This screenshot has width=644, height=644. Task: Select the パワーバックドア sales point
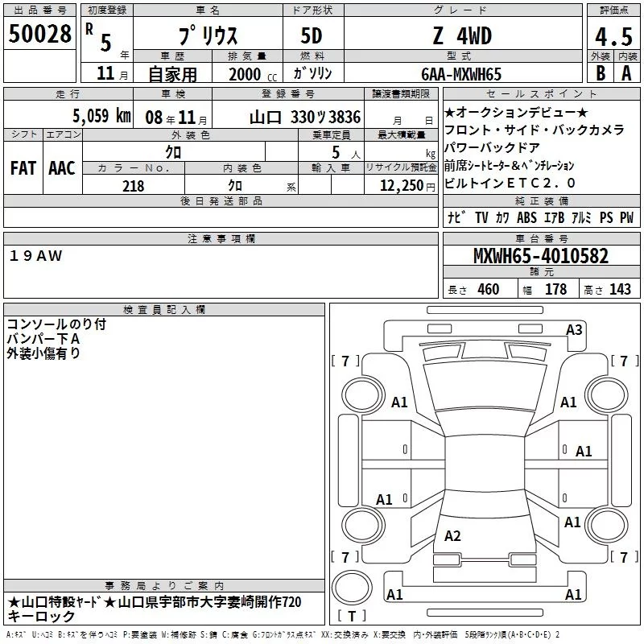coord(492,147)
